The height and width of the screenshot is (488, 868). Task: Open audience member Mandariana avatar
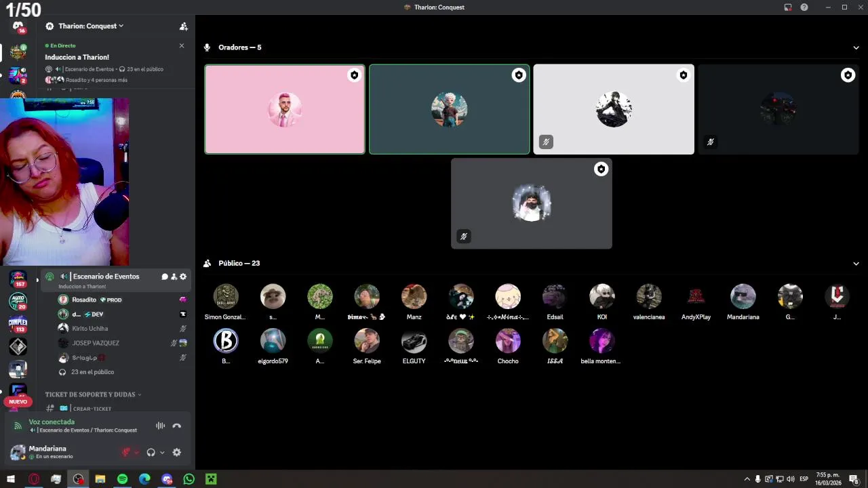click(x=743, y=296)
